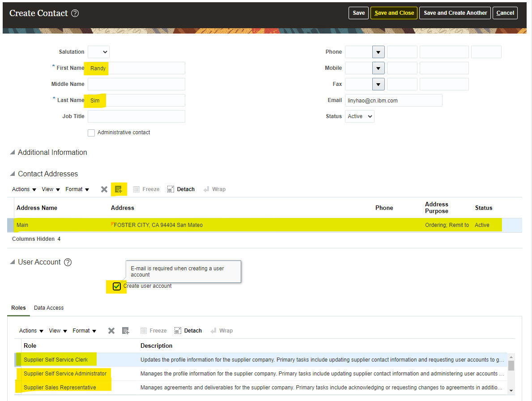Open the Salutation dropdown
This screenshot has width=532, height=401.
(x=98, y=52)
